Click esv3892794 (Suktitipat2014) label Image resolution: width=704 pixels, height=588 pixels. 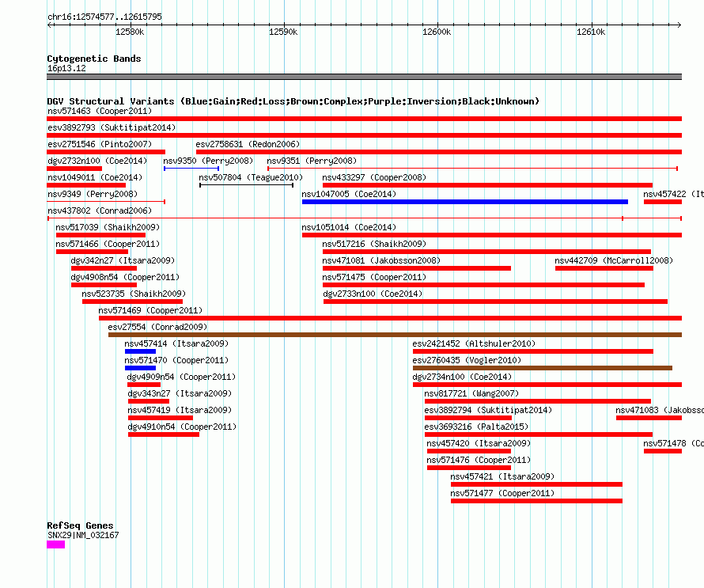tap(488, 410)
